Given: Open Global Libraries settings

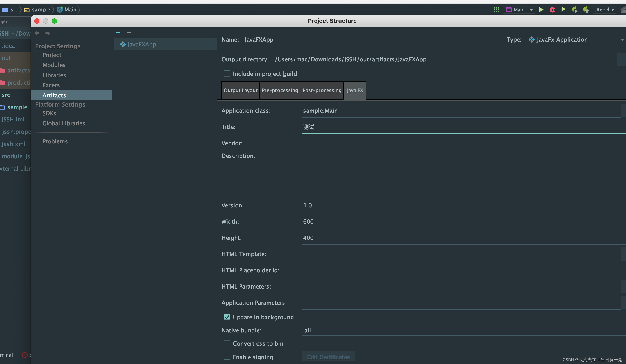Looking at the screenshot, I should click(x=64, y=123).
